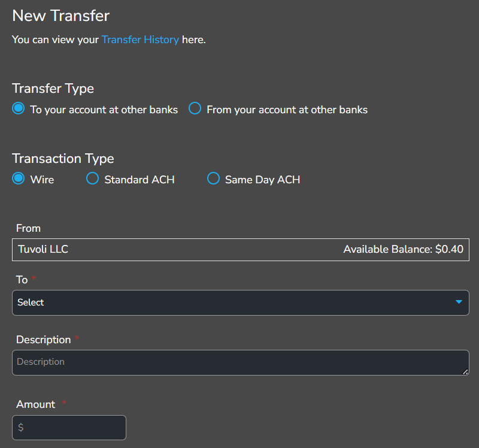Click into the Amount dollar field

(x=69, y=428)
